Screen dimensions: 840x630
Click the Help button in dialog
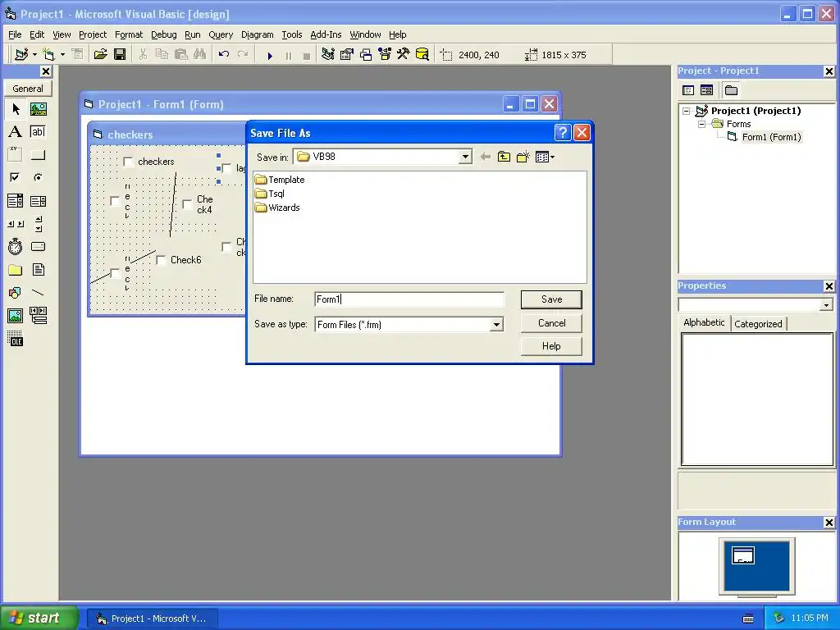pyautogui.click(x=551, y=346)
